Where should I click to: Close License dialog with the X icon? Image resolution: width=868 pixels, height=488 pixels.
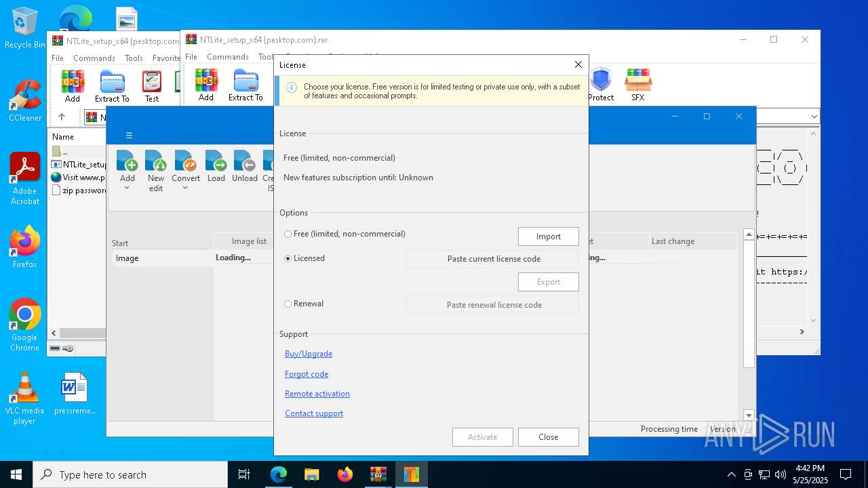578,64
